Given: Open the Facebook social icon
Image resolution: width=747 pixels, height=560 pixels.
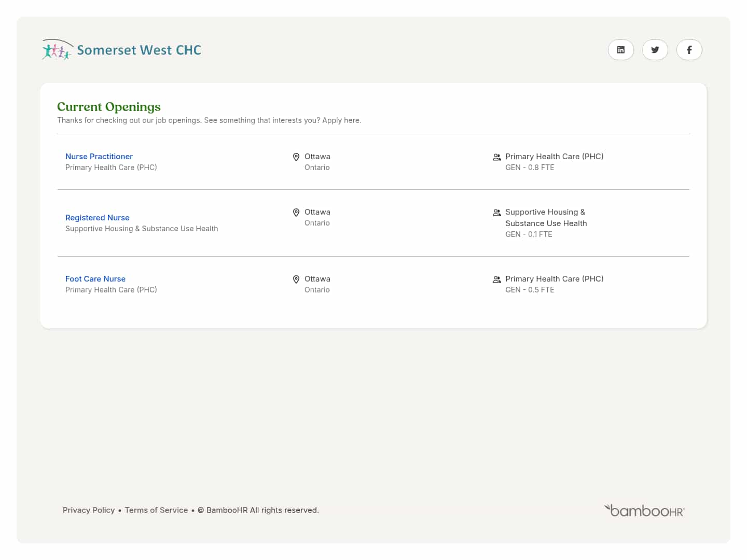Looking at the screenshot, I should click(689, 50).
